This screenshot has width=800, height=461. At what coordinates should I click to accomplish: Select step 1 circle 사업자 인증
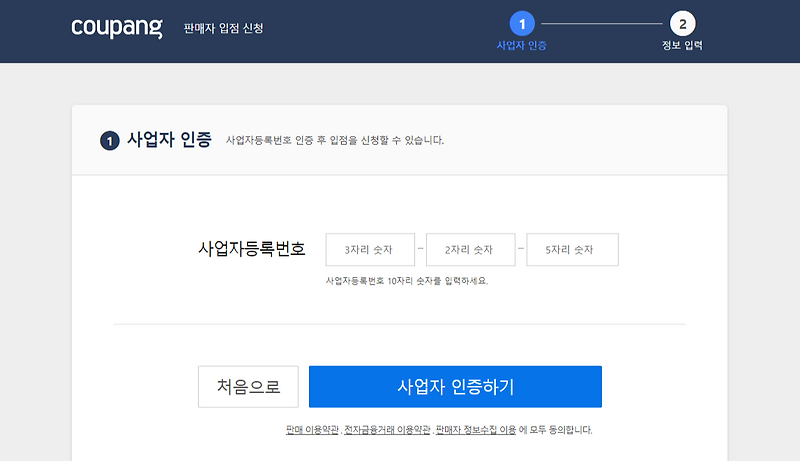click(x=522, y=24)
